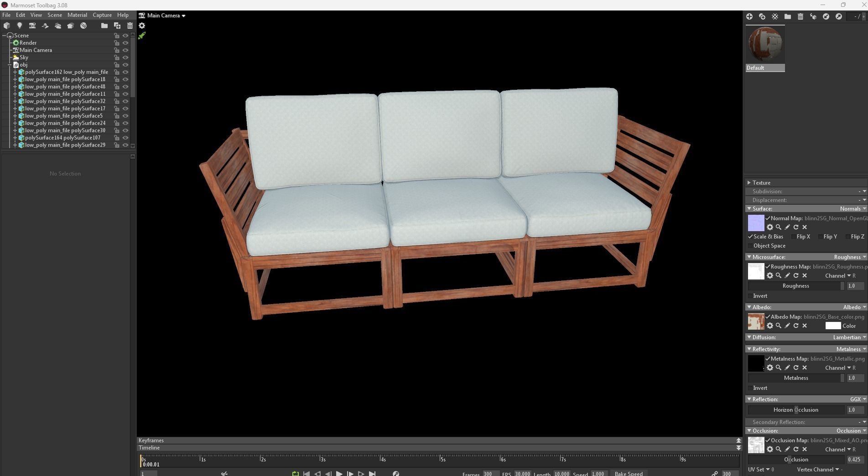This screenshot has height=476, width=868.
Task: Open the Scene menu
Action: (55, 15)
